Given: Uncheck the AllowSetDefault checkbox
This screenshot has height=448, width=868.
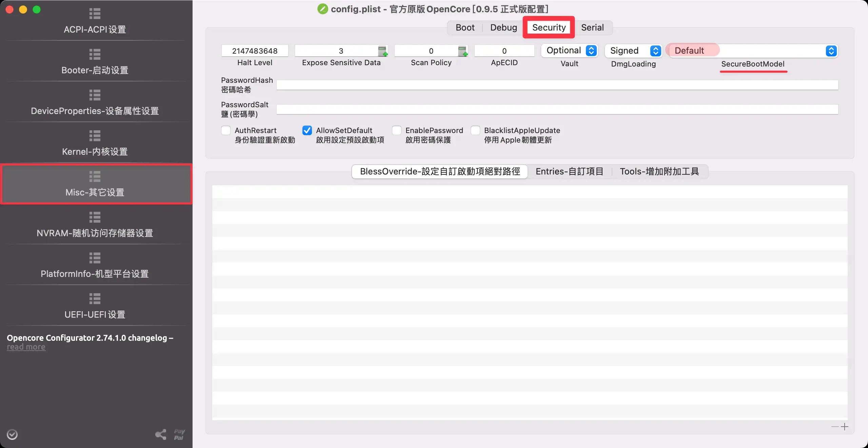Looking at the screenshot, I should pyautogui.click(x=307, y=130).
